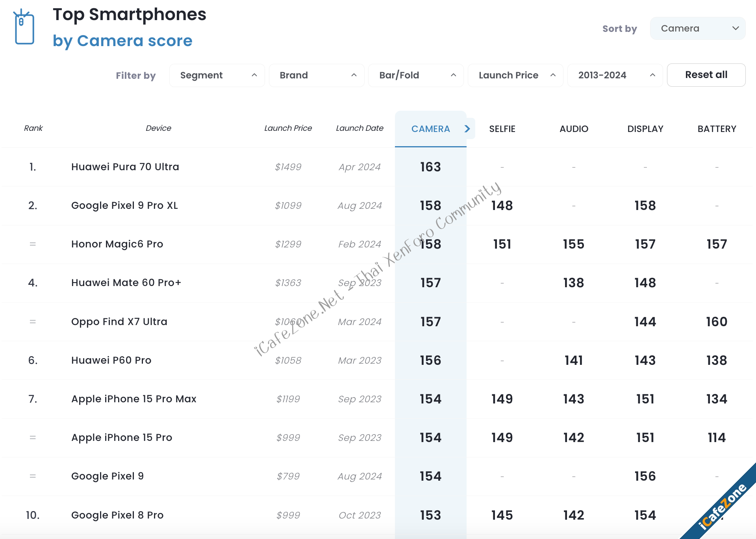This screenshot has width=756, height=539.
Task: Expand the Segment filter
Action: (217, 75)
